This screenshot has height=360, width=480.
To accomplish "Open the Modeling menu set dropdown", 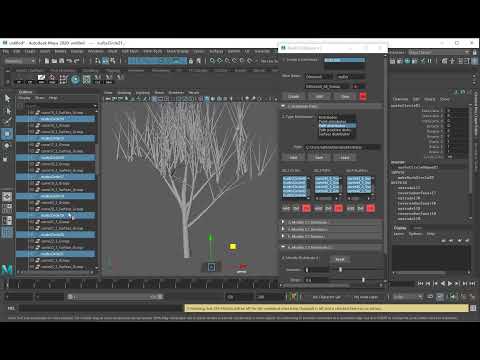I will (19, 61).
